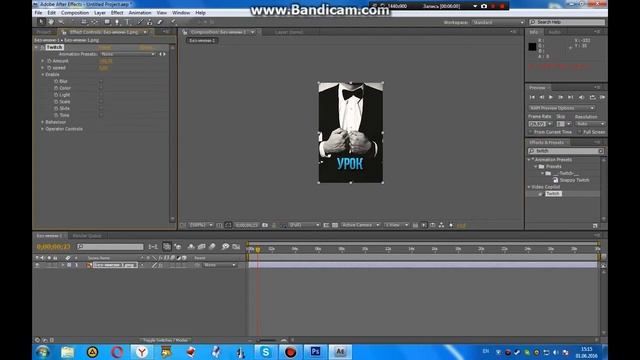Jump to last frame in Preview panel
The height and width of the screenshot is (360, 640).
pyautogui.click(x=571, y=97)
